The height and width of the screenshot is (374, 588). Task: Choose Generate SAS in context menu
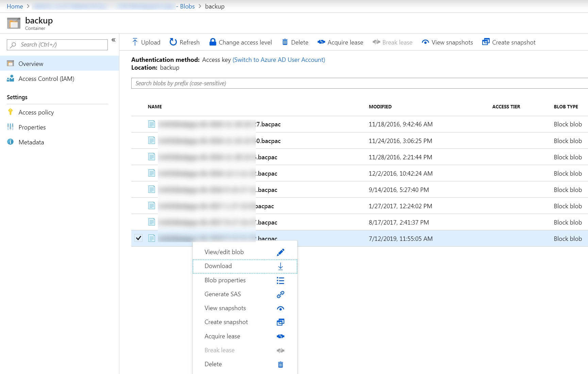(x=222, y=294)
